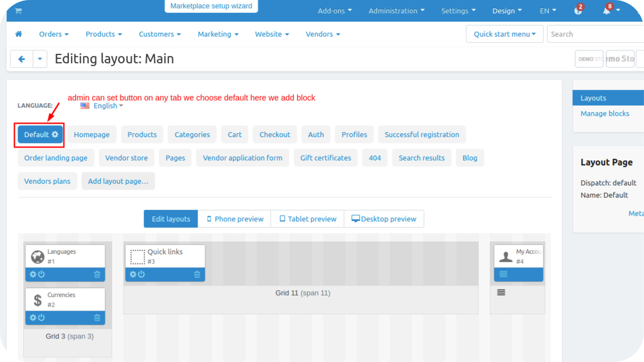644x362 pixels.
Task: Toggle power status of Currencies block
Action: point(42,318)
